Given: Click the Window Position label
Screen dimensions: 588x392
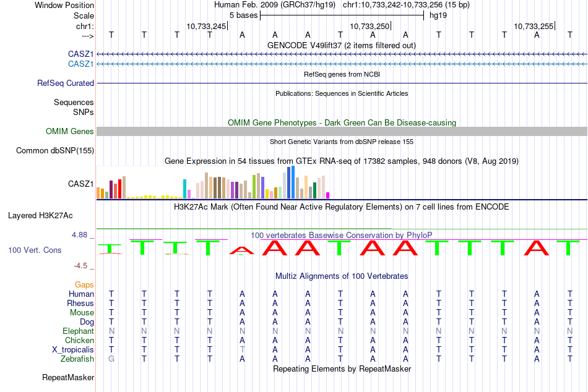Looking at the screenshot, I should tap(64, 5).
